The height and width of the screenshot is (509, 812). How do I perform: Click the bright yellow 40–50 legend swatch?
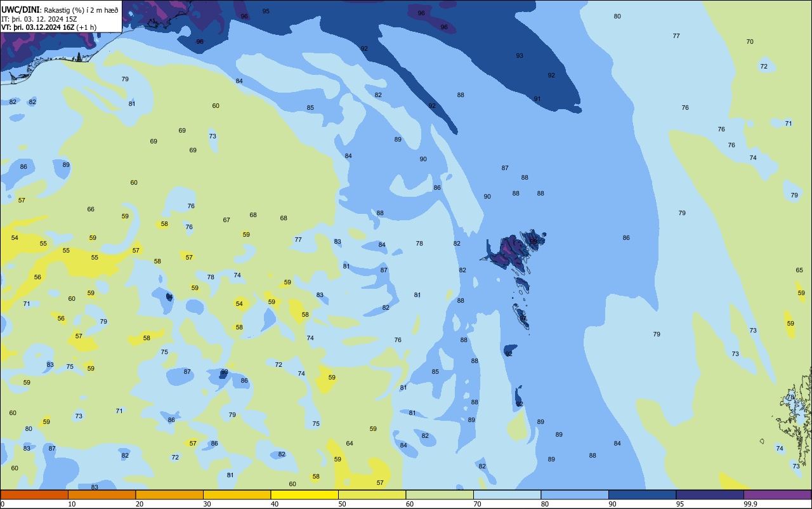[x=304, y=494]
